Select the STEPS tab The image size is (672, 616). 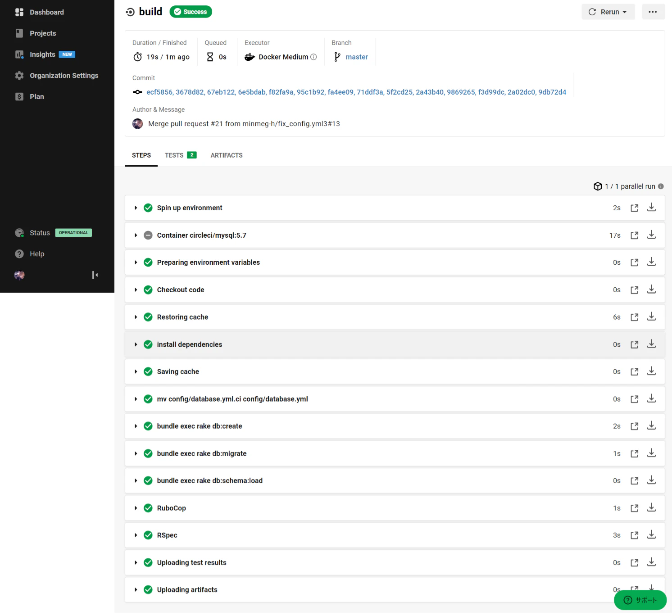pos(141,155)
